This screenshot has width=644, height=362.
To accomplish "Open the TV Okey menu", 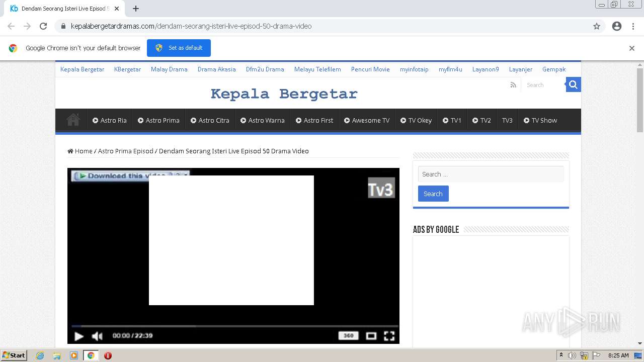I will (x=416, y=120).
